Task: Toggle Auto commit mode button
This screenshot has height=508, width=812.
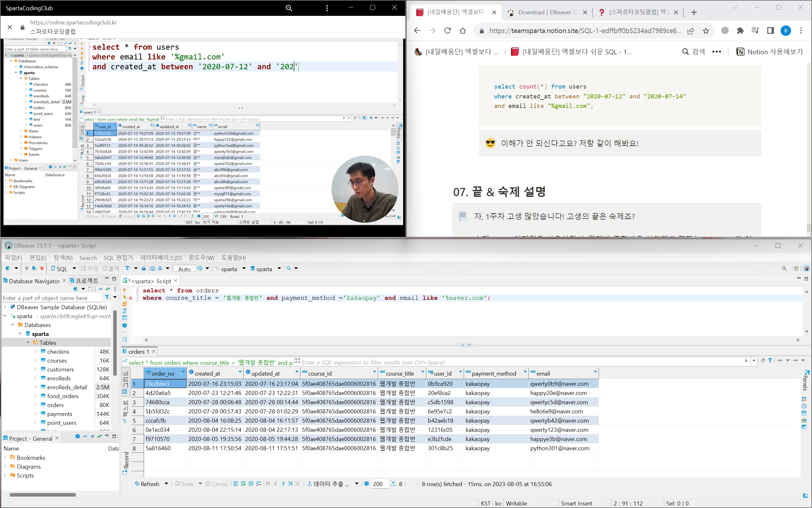Action: tap(184, 269)
